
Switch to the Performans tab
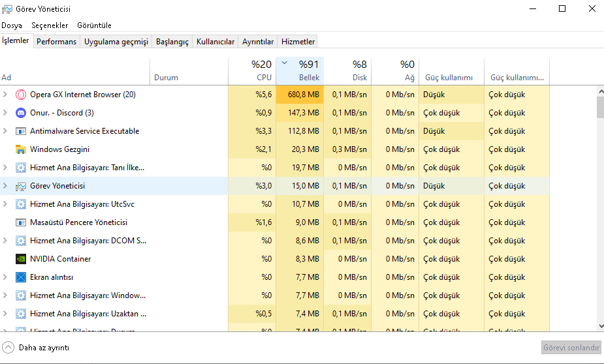coord(56,42)
